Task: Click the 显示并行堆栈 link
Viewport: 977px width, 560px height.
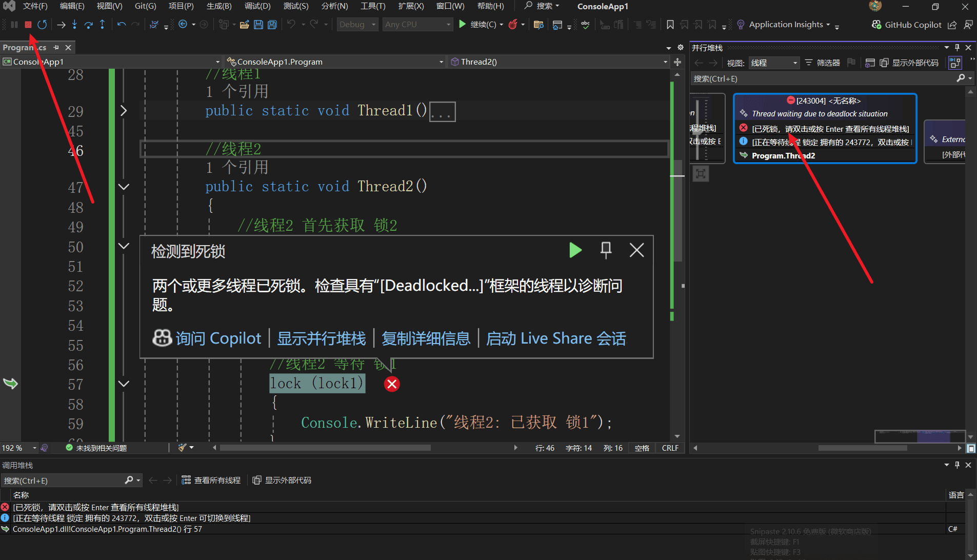Action: (322, 338)
